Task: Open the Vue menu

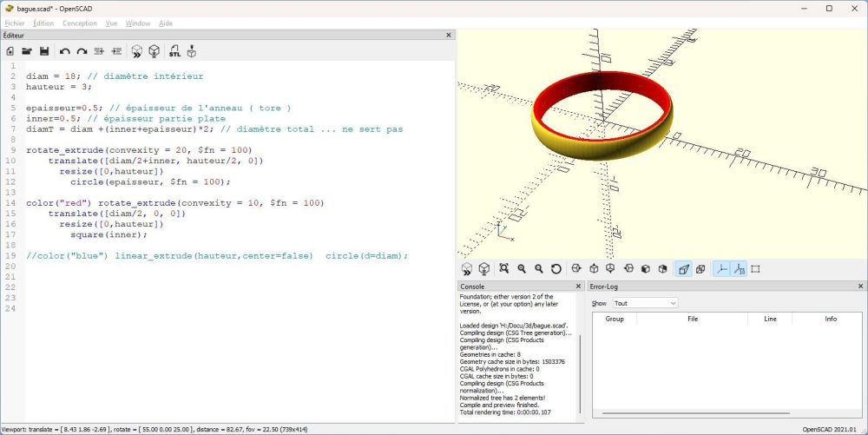Action: [x=111, y=23]
